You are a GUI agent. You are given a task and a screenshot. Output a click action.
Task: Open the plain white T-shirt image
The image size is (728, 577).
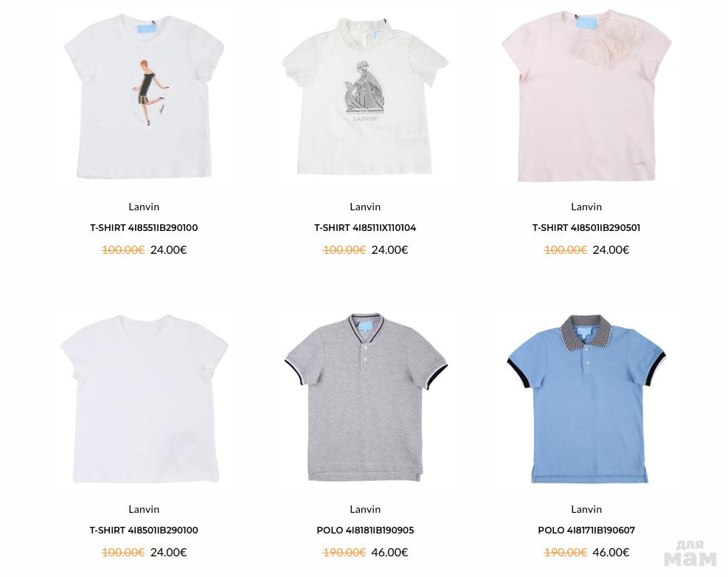pos(144,398)
